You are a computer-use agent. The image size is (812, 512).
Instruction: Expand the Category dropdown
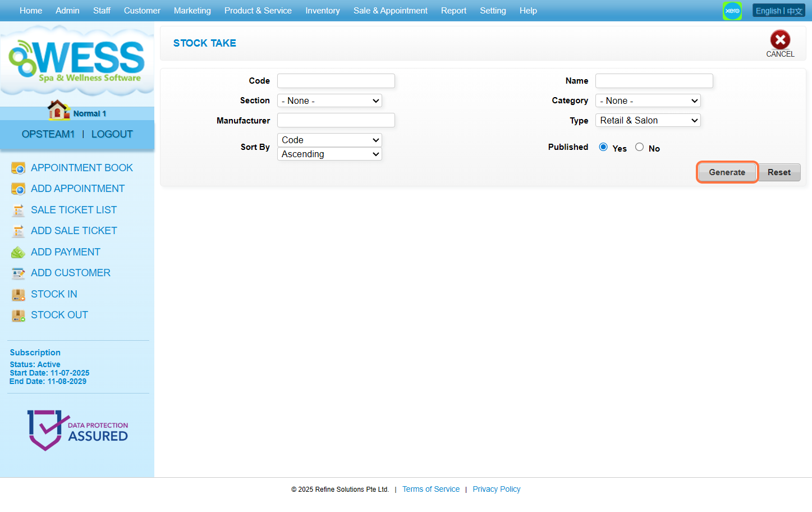click(x=648, y=100)
